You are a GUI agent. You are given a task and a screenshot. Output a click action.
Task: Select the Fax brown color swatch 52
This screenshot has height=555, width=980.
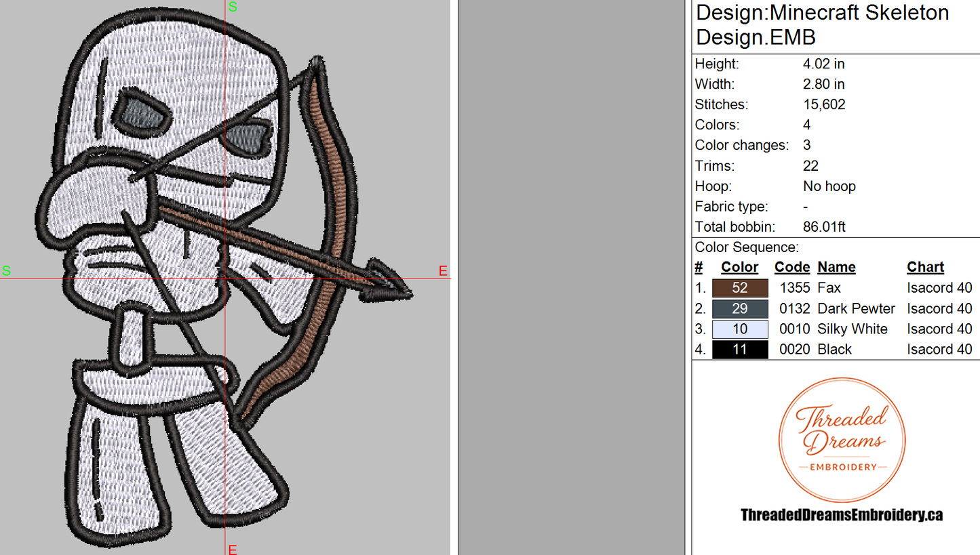tap(740, 288)
